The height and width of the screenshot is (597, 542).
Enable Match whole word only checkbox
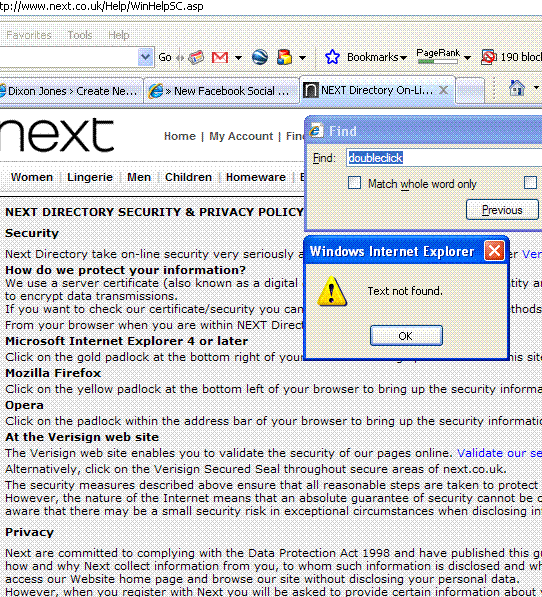click(354, 183)
